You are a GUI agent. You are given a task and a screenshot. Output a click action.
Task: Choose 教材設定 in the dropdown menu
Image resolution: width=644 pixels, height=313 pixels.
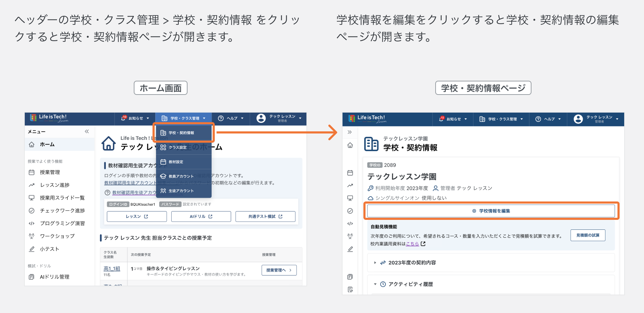click(184, 162)
